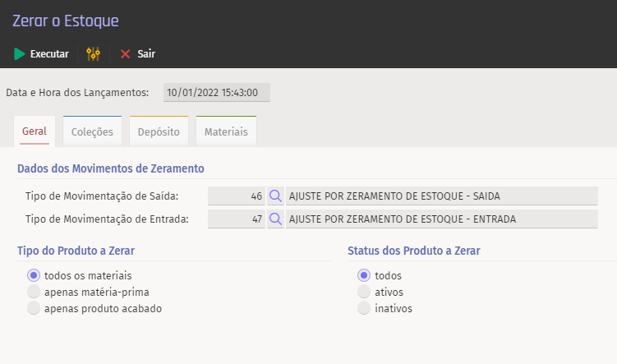Click the Entrada movement code field showing 47
The width and height of the screenshot is (617, 364).
[237, 219]
